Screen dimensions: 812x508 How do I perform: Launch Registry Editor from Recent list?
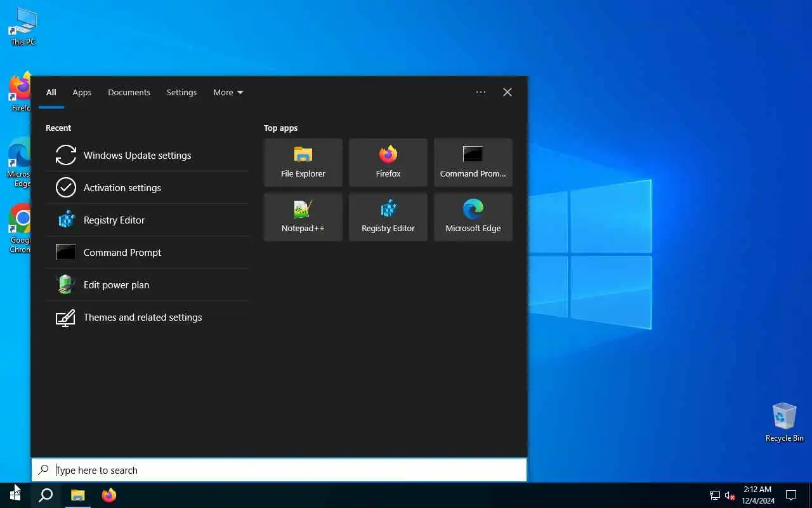[147, 220]
